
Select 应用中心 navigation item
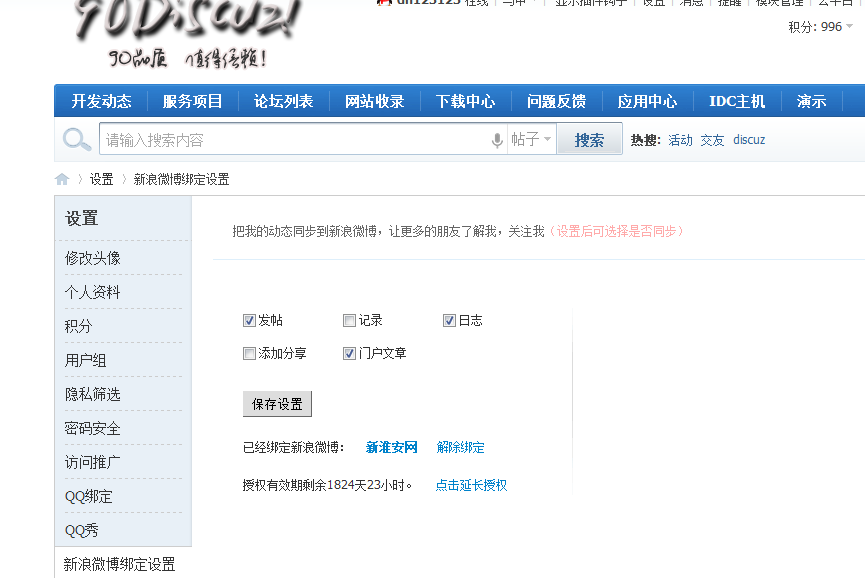(x=648, y=101)
